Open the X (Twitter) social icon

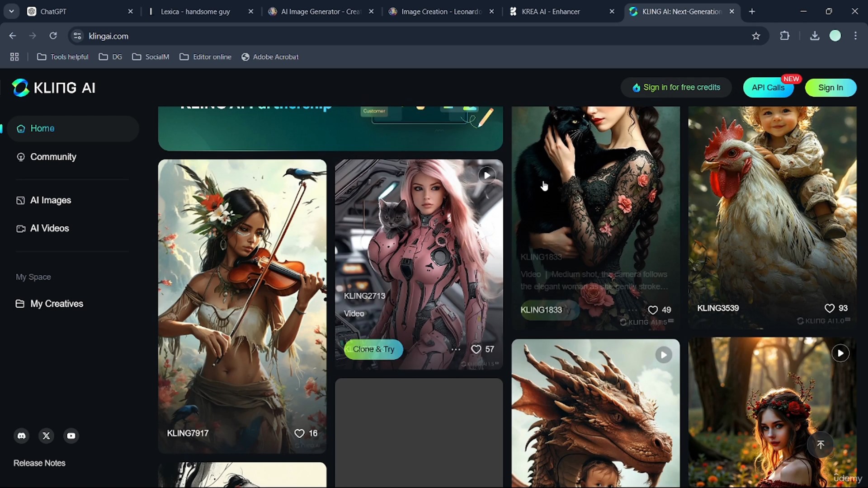tap(46, 436)
